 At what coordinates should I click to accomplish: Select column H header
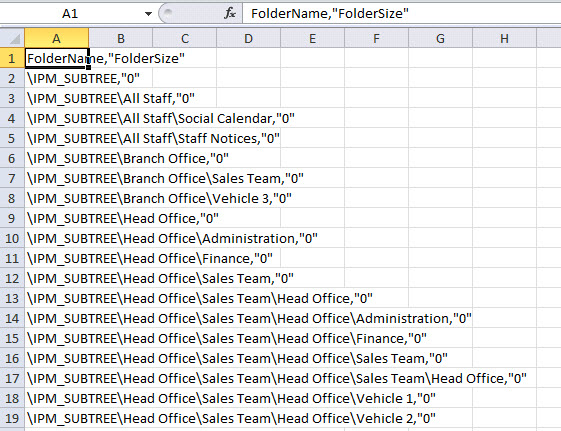click(x=504, y=38)
